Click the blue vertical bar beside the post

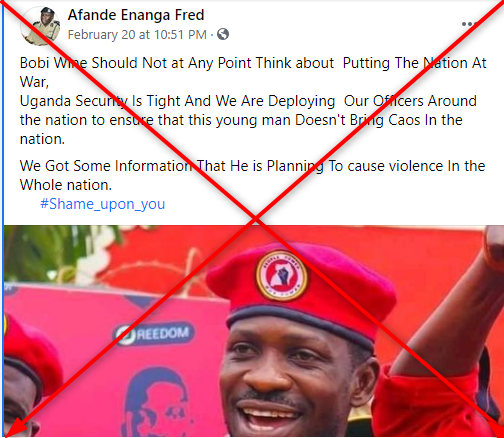point(2,219)
